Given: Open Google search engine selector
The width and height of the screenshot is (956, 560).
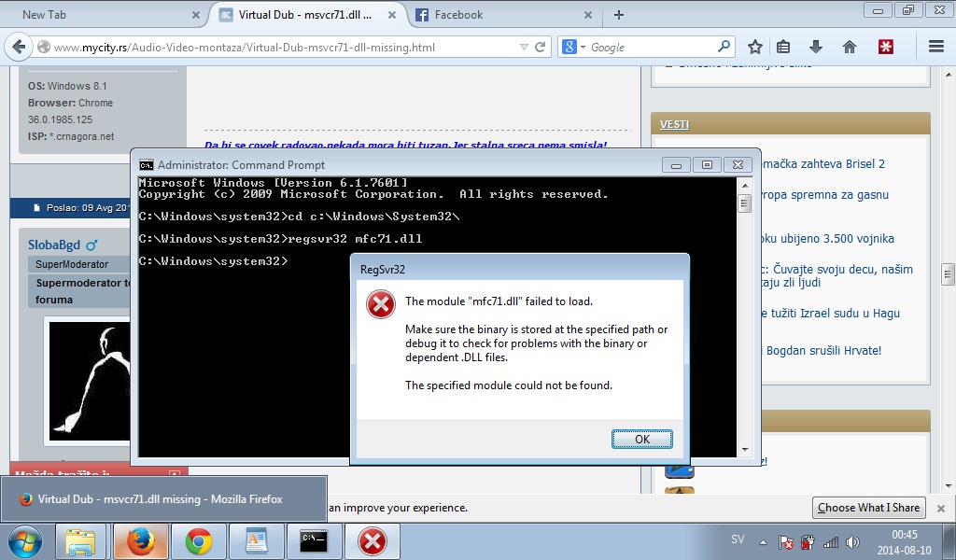Looking at the screenshot, I should point(574,47).
